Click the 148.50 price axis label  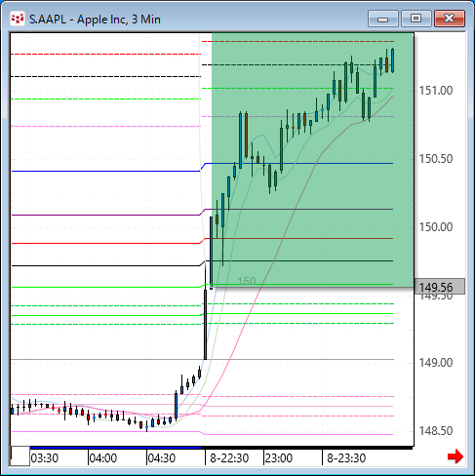pos(436,431)
